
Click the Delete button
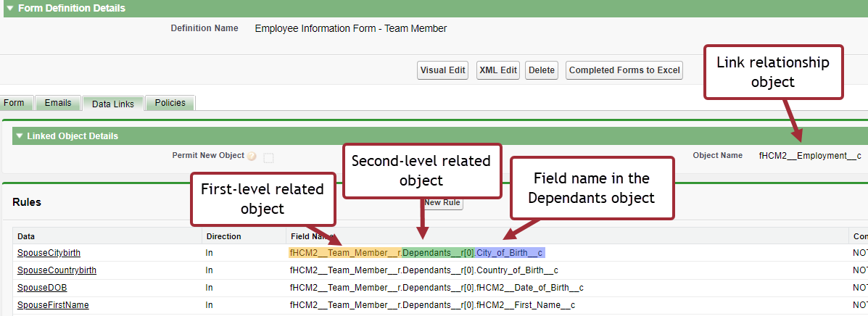[541, 70]
